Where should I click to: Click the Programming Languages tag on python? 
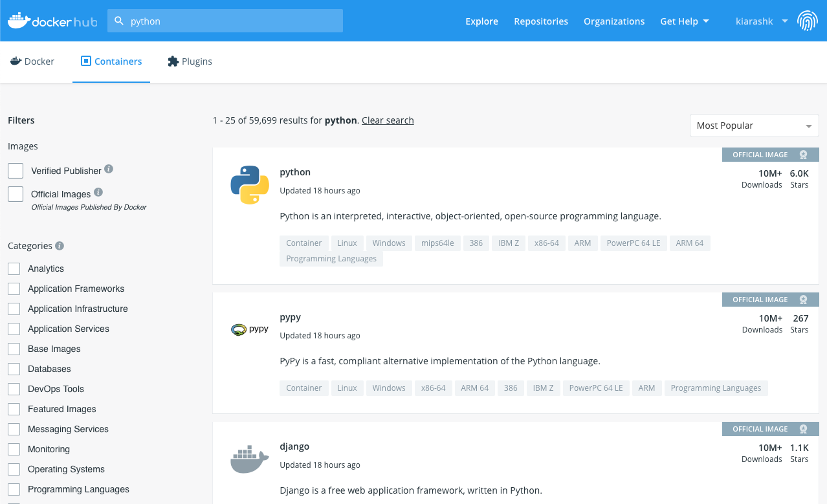(331, 259)
